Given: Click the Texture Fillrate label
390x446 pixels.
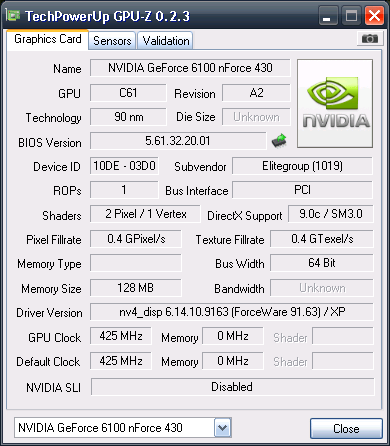Looking at the screenshot, I should click(x=230, y=240).
